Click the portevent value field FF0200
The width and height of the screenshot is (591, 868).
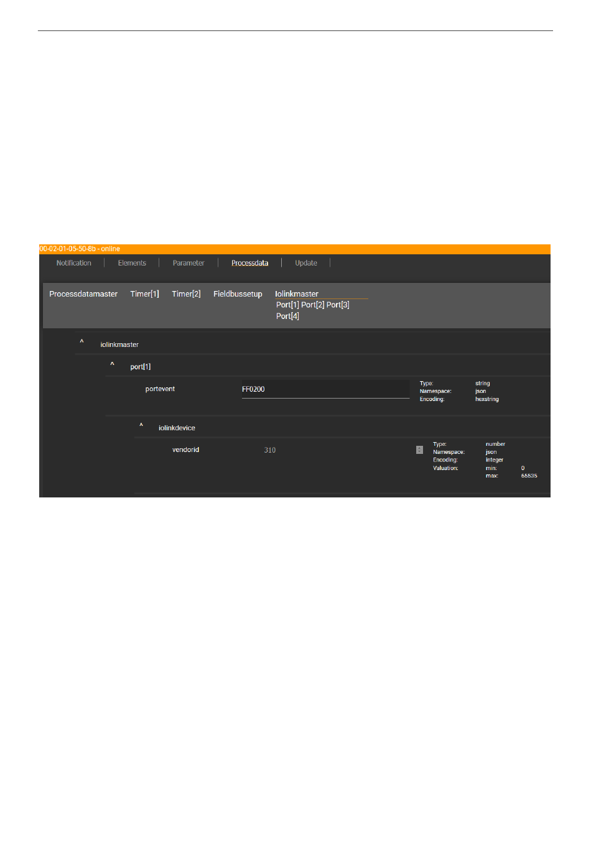click(x=325, y=389)
